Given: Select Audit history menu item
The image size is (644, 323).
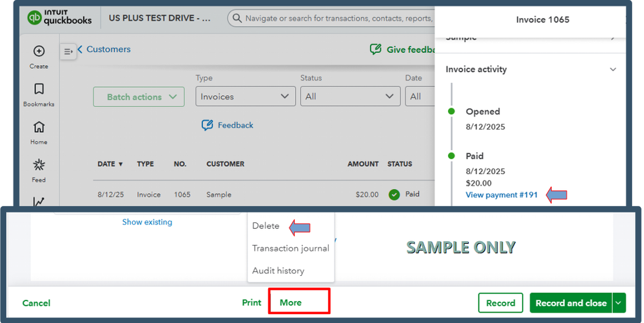Looking at the screenshot, I should [278, 271].
